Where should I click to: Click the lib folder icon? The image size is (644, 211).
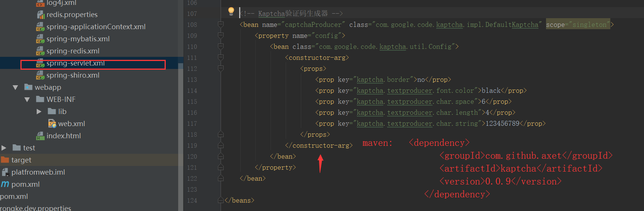tap(52, 111)
